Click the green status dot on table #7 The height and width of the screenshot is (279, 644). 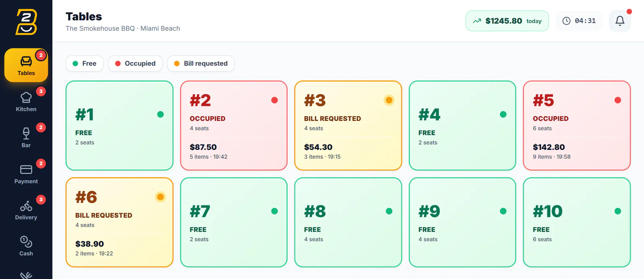click(x=275, y=211)
